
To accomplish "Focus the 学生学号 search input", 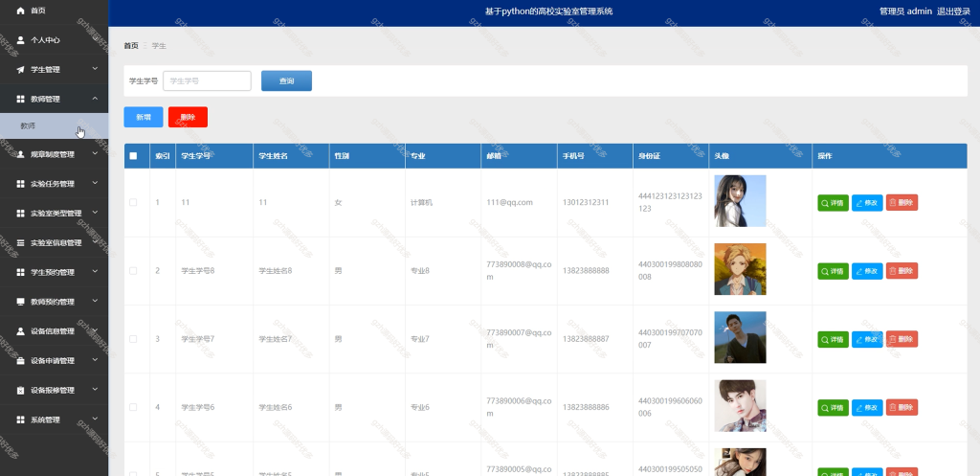I will (207, 80).
